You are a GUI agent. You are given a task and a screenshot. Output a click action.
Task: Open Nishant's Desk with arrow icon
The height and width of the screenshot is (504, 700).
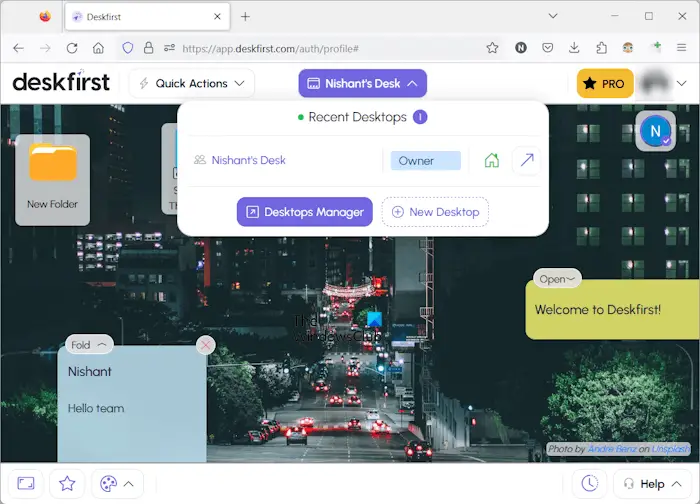point(527,160)
